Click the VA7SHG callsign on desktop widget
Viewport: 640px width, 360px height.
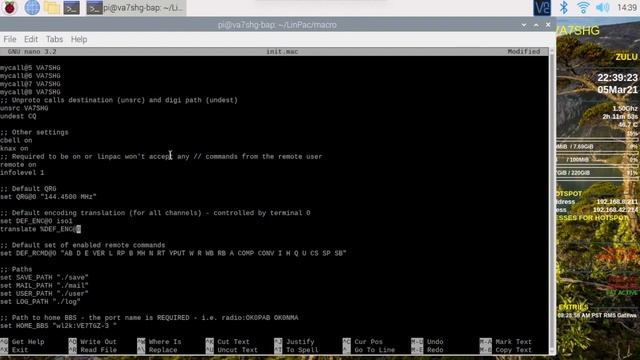(578, 31)
